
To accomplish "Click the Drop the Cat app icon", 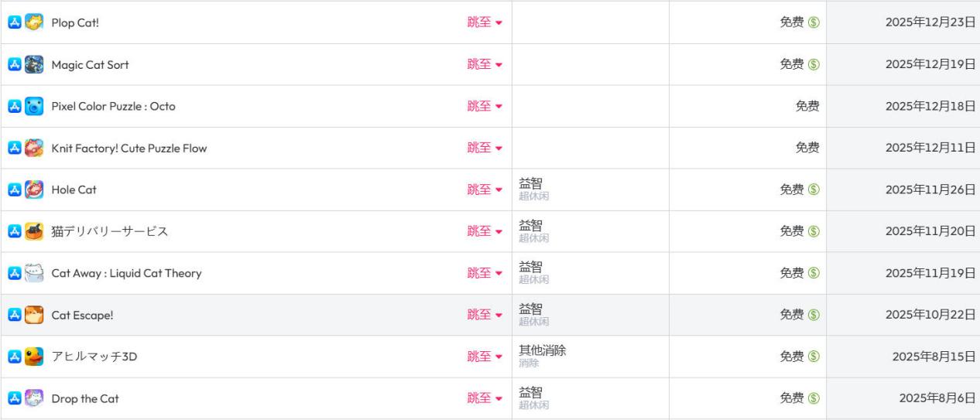I will [x=34, y=398].
